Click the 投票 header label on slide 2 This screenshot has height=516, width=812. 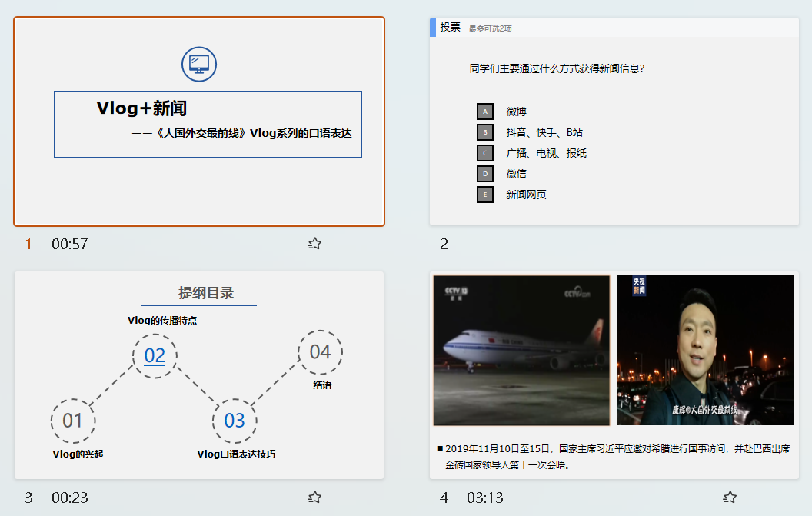point(450,28)
